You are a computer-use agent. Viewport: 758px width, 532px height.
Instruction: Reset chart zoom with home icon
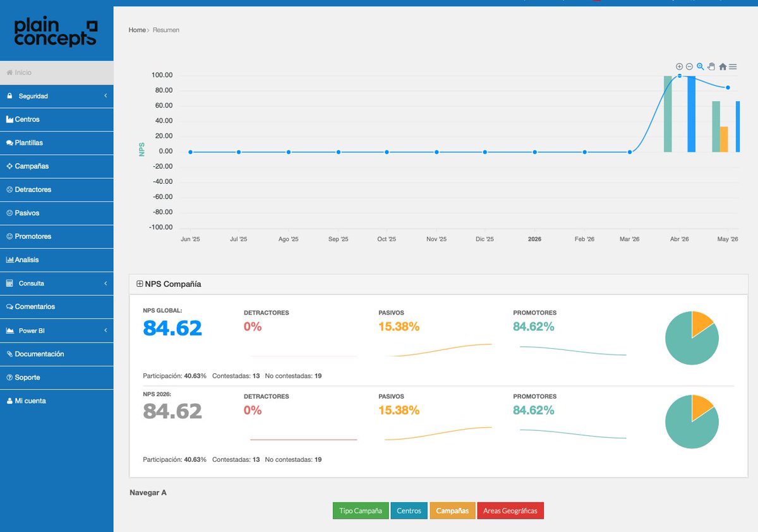tap(722, 66)
